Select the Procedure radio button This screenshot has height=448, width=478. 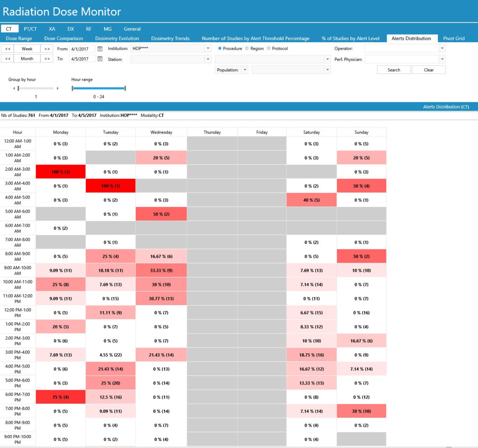pyautogui.click(x=220, y=49)
